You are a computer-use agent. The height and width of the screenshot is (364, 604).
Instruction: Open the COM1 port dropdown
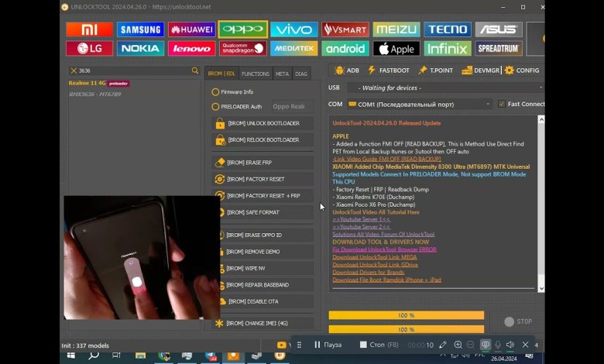coord(420,104)
